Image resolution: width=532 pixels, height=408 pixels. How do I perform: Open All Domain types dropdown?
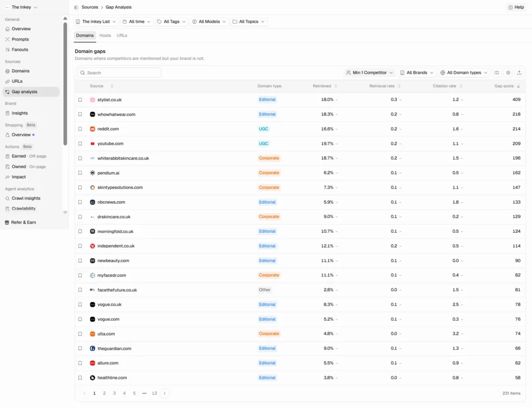point(464,73)
